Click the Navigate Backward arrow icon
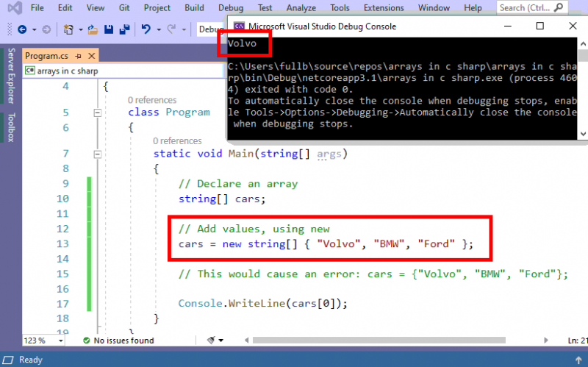This screenshot has height=367, width=588. 21,29
